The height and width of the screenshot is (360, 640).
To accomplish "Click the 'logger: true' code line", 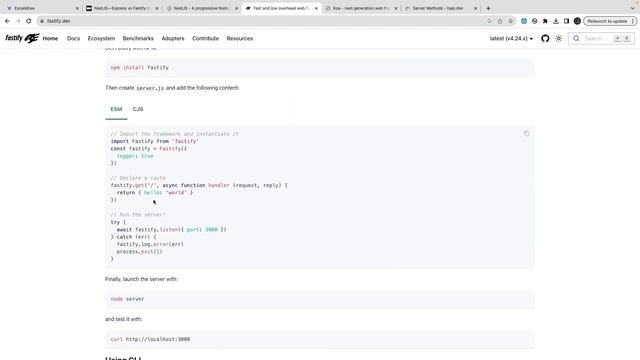I will (x=135, y=156).
